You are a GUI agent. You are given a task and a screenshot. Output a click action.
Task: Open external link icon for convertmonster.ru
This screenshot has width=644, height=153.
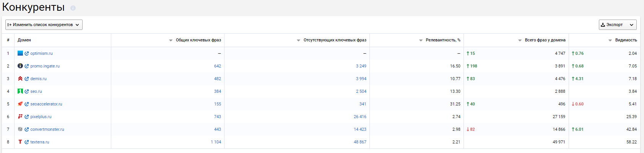(x=27, y=130)
